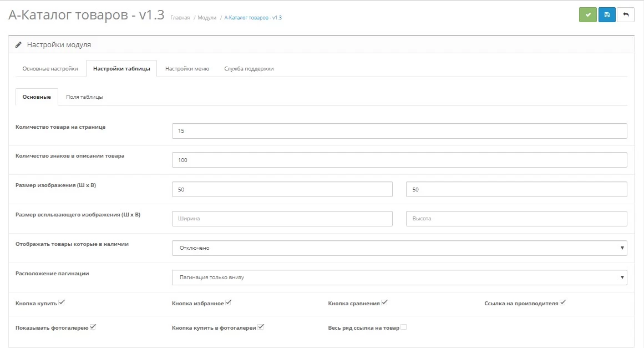
Task: Focus the Количество товара на странице field
Action: (399, 130)
